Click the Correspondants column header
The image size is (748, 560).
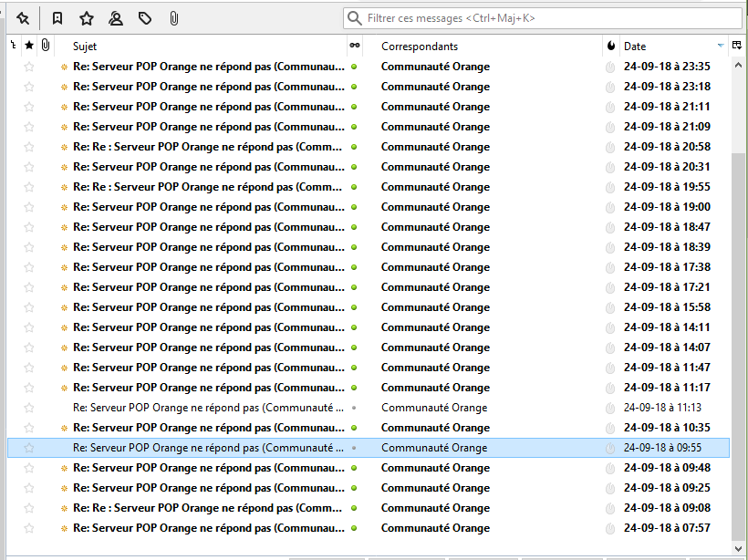pyautogui.click(x=419, y=46)
